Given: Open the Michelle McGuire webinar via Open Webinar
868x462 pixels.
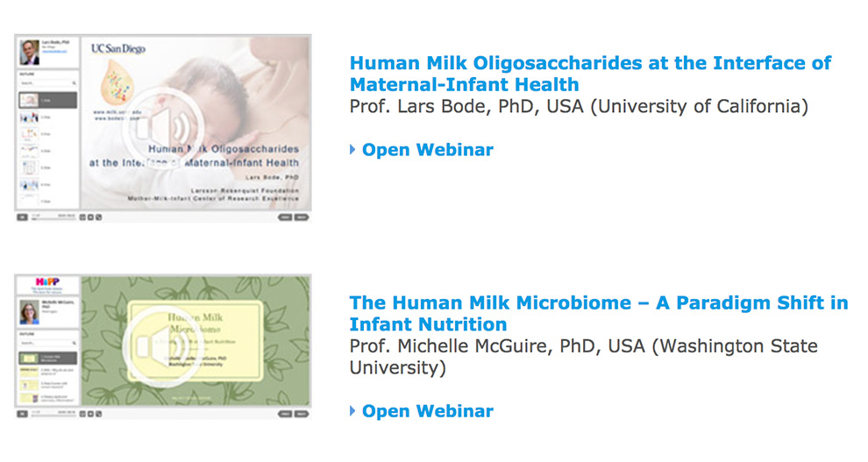Looking at the screenshot, I should (x=427, y=410).
